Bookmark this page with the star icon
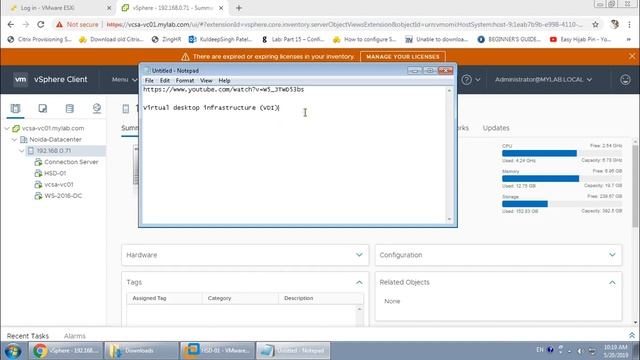The height and width of the screenshot is (360, 640). (596, 24)
